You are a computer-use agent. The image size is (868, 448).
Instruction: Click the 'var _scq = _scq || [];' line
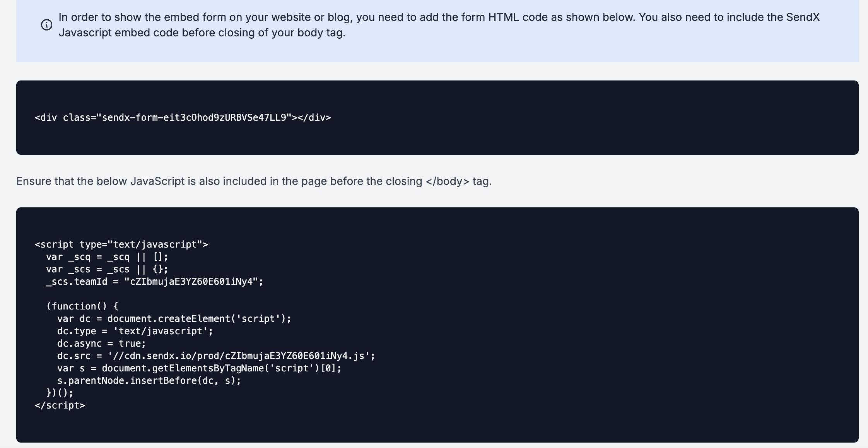coord(107,257)
